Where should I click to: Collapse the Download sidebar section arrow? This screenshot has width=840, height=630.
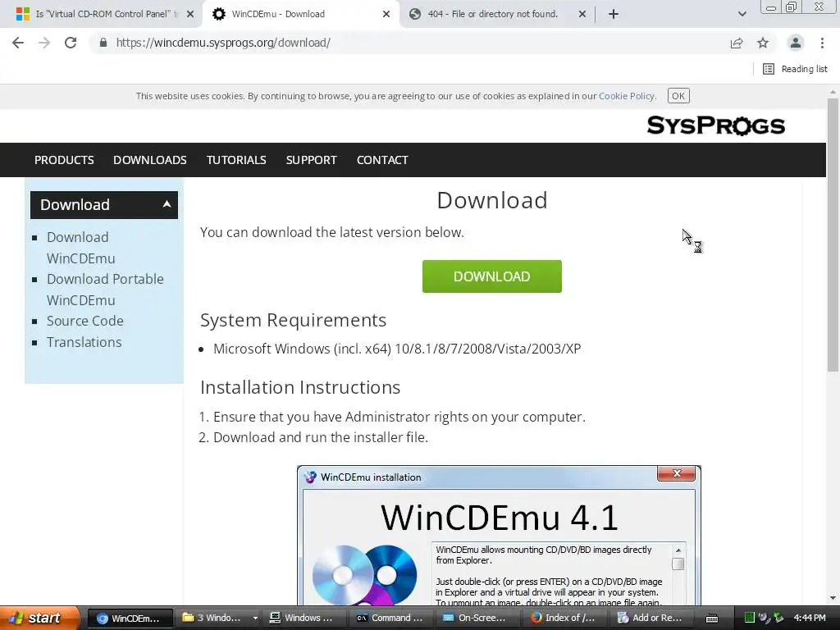coord(167,204)
